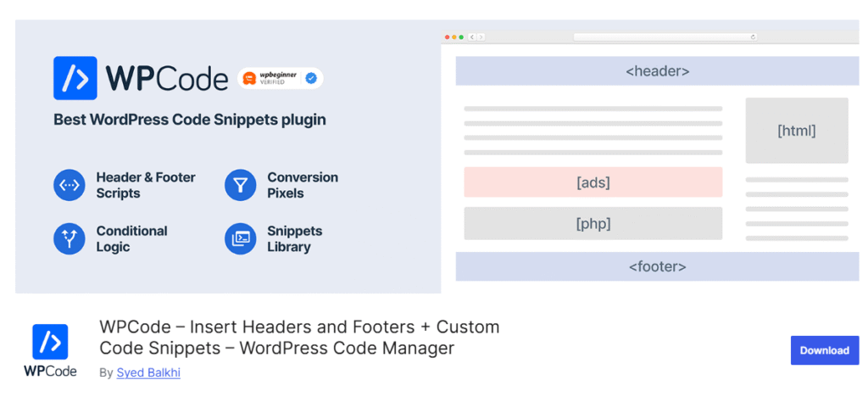Click the red window dot in the browser mockup
The height and width of the screenshot is (397, 868).
click(448, 37)
